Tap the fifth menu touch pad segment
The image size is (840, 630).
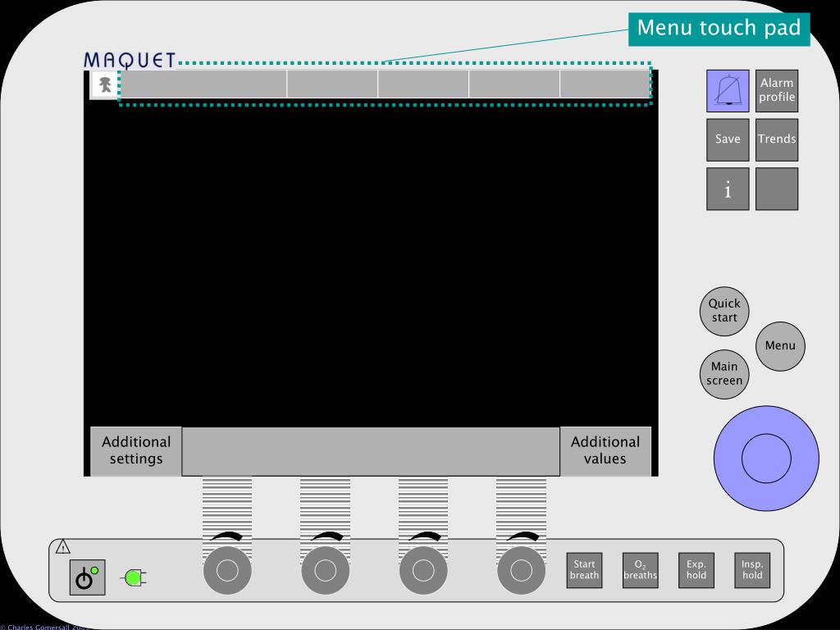pyautogui.click(x=605, y=84)
